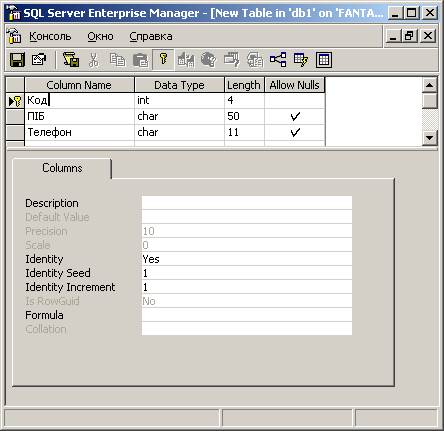Click the Identity Seed value field

tap(247, 273)
